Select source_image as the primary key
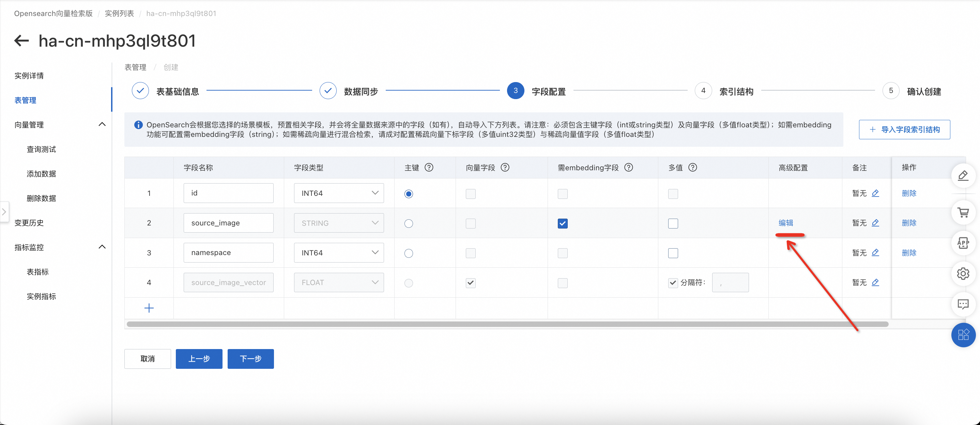 pyautogui.click(x=409, y=223)
